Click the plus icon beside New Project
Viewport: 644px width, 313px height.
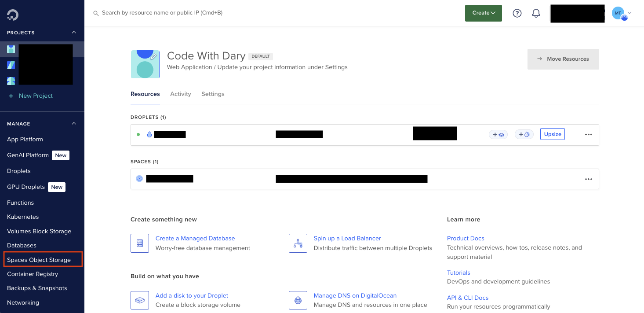(x=11, y=96)
